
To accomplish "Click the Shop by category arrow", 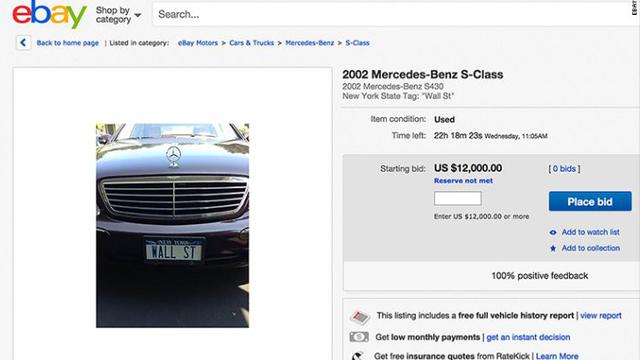I will pyautogui.click(x=138, y=16).
